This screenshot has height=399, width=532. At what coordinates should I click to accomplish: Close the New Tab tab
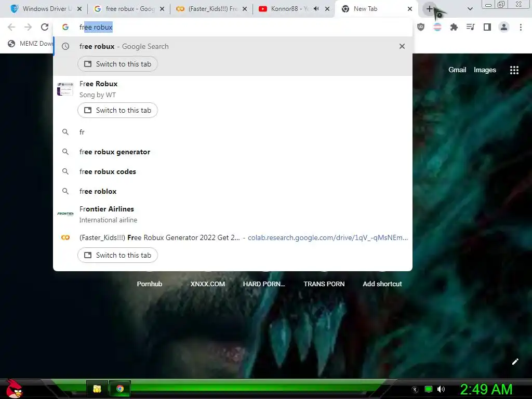[410, 9]
